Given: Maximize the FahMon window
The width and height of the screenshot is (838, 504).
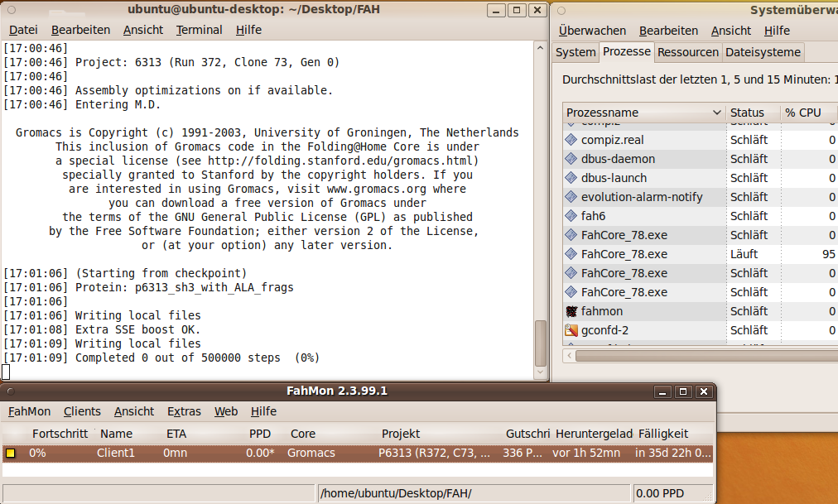Looking at the screenshot, I should 683,392.
